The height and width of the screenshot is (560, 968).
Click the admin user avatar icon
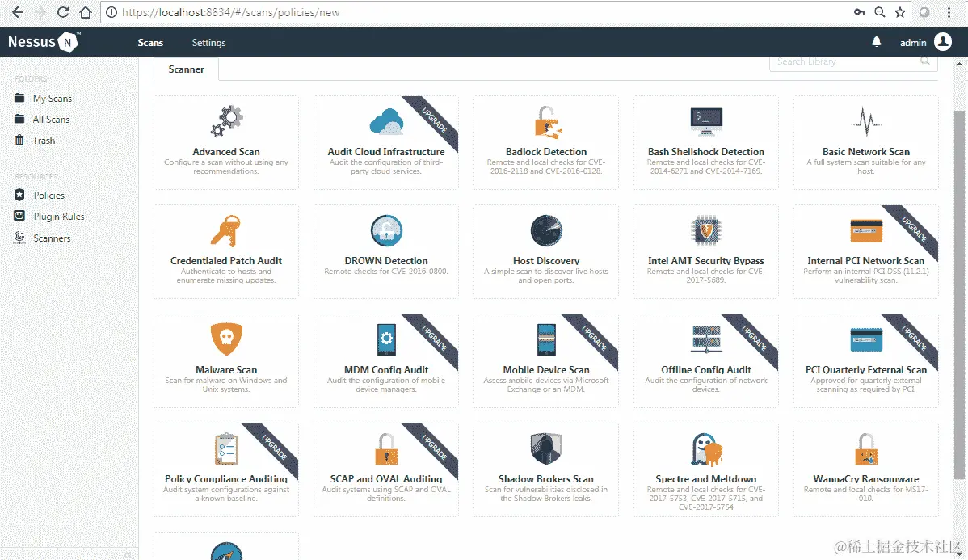click(943, 42)
